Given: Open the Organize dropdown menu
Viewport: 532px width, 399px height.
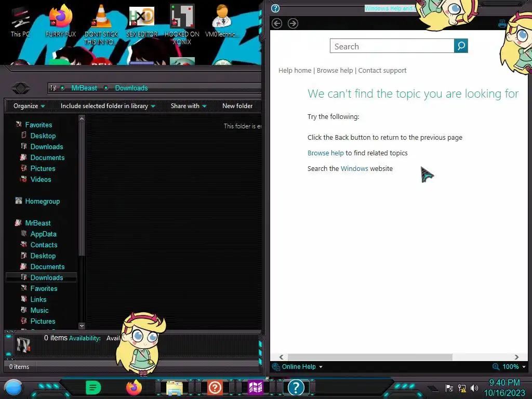Looking at the screenshot, I should 29,106.
